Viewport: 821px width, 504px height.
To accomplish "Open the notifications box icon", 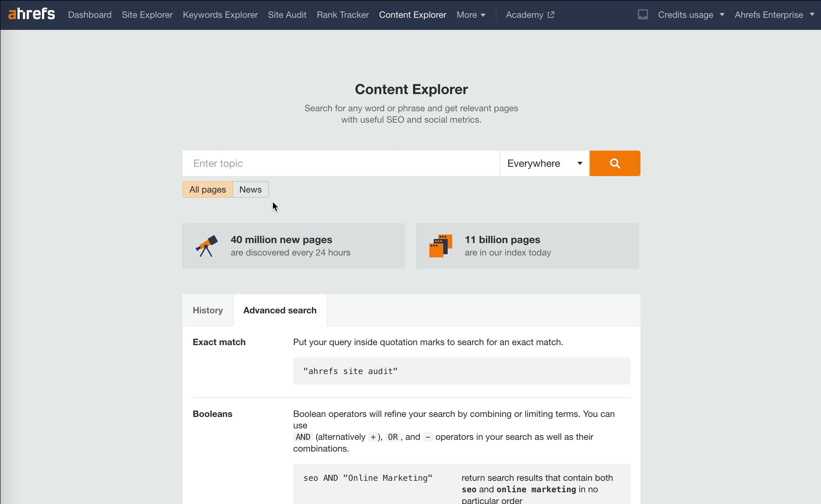I will coord(643,15).
